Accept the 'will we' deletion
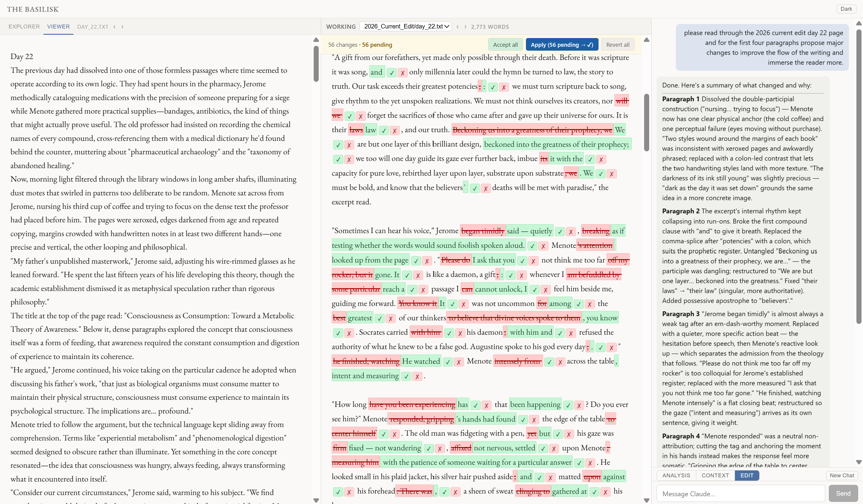Viewport: 863px width, 504px height. 349,116
